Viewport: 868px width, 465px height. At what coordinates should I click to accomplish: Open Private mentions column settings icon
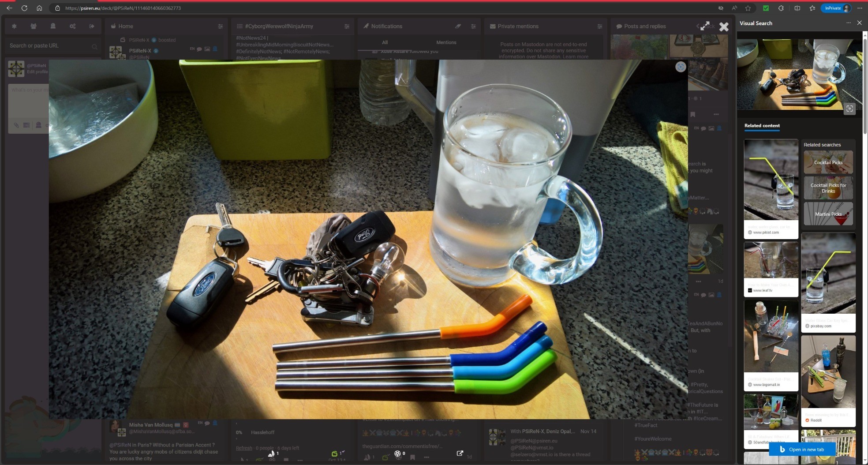(x=599, y=26)
